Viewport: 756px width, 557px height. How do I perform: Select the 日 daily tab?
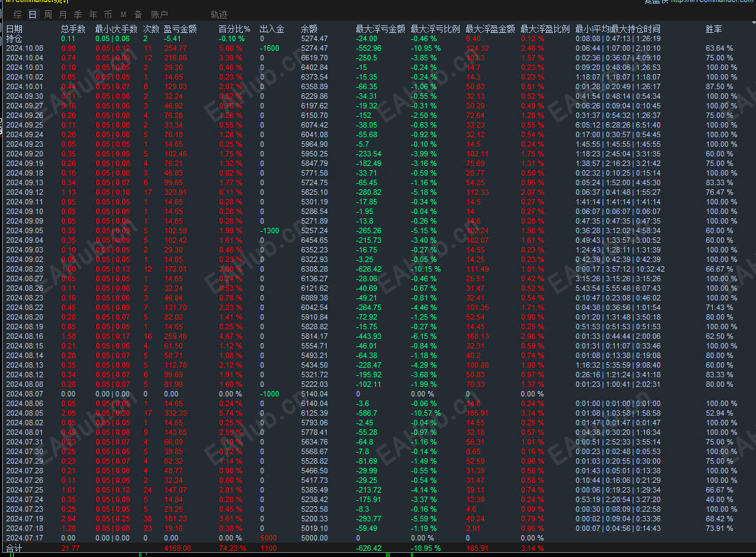pyautogui.click(x=33, y=14)
